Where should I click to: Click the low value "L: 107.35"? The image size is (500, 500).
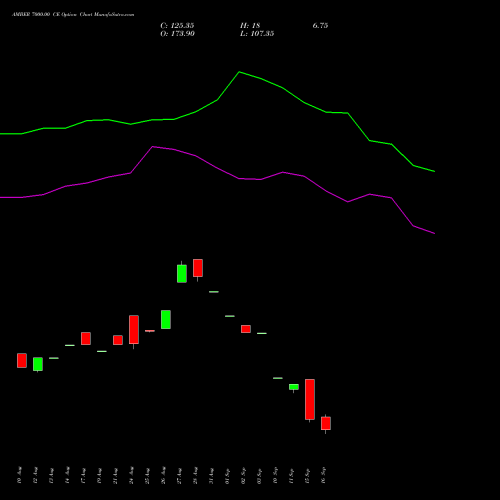tap(257, 34)
